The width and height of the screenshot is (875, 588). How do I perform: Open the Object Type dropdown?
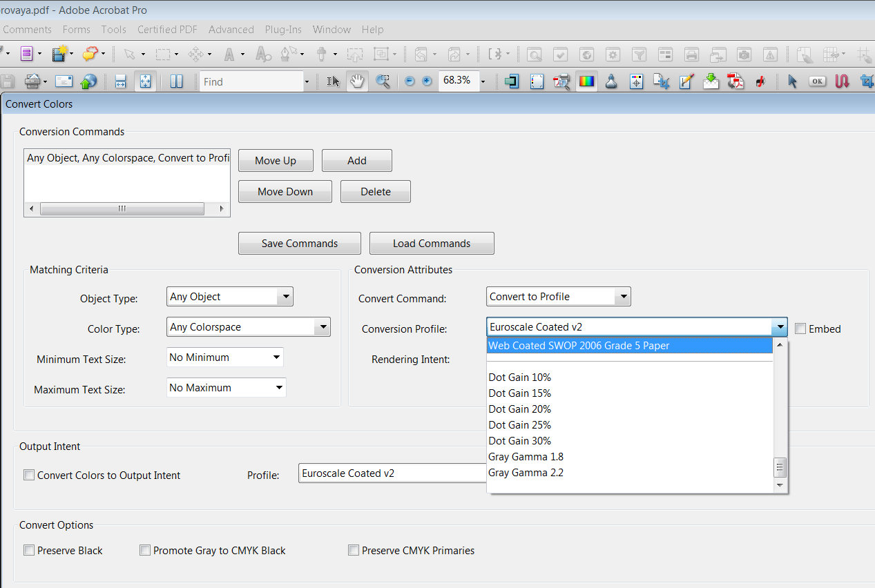coord(230,297)
